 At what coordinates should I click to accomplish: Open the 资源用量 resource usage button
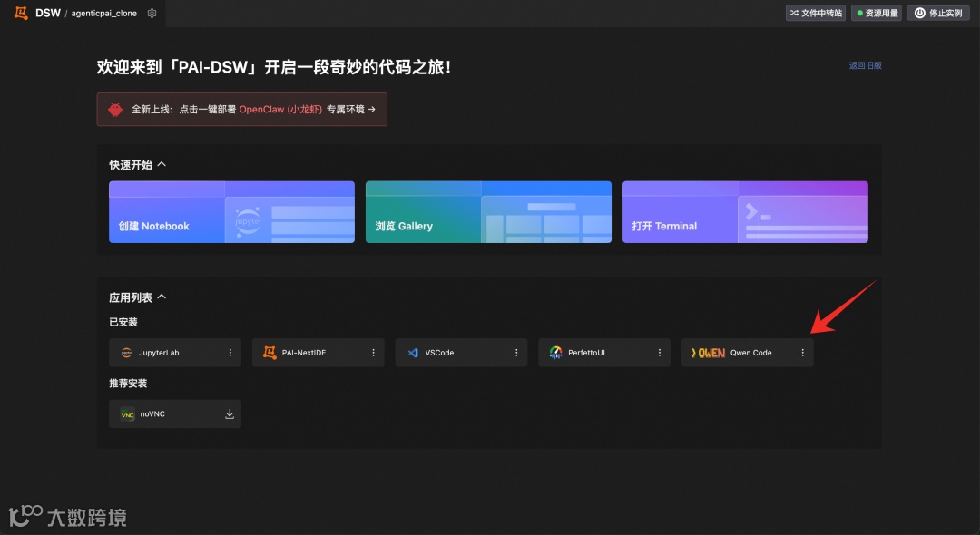click(877, 13)
